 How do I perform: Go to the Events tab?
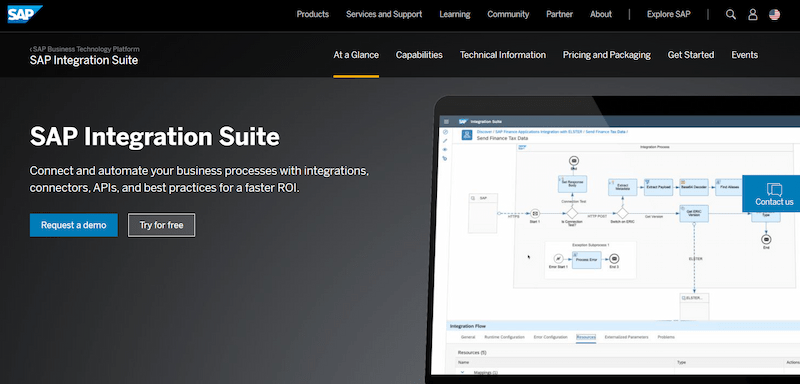(744, 55)
